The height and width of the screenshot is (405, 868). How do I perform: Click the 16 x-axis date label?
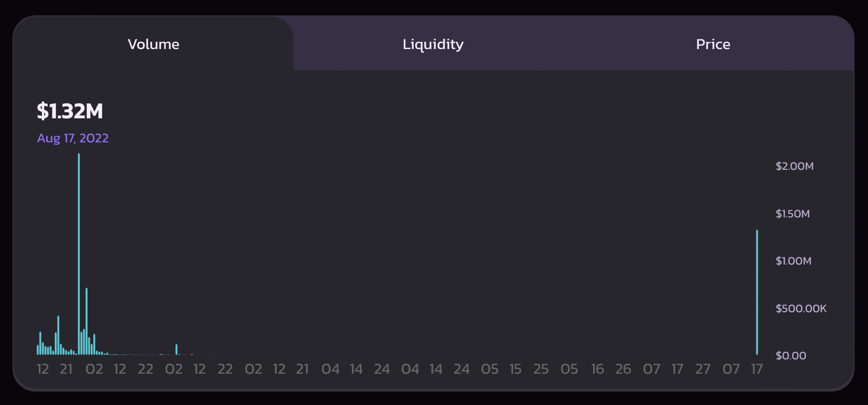597,369
